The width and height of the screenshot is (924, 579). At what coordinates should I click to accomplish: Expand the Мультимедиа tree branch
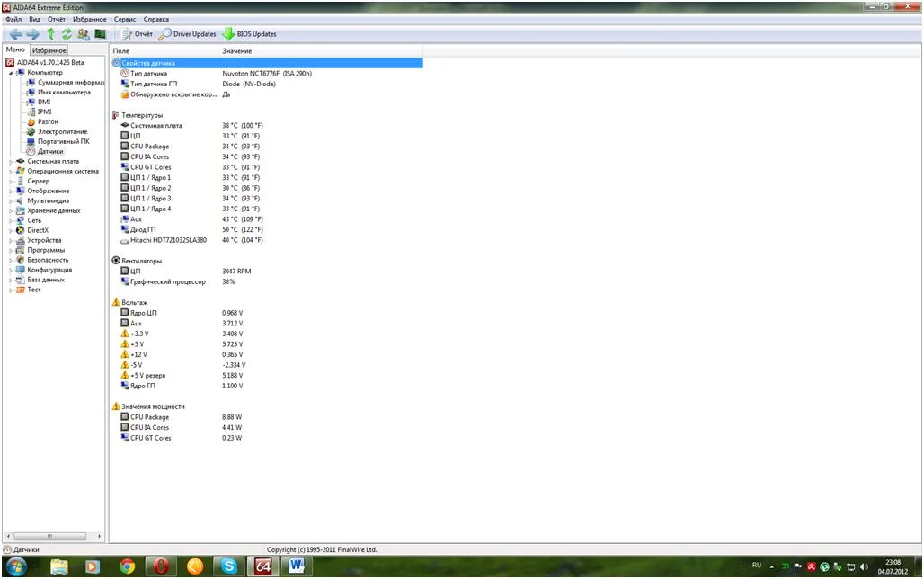[x=11, y=201]
